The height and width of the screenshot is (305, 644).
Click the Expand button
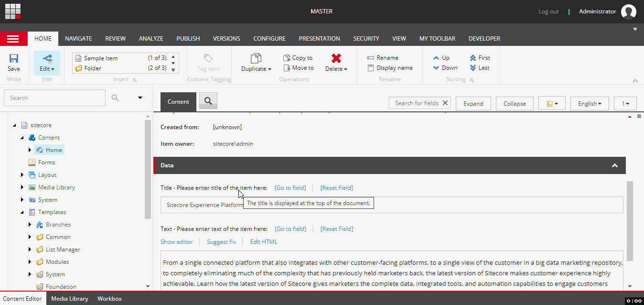click(x=473, y=103)
